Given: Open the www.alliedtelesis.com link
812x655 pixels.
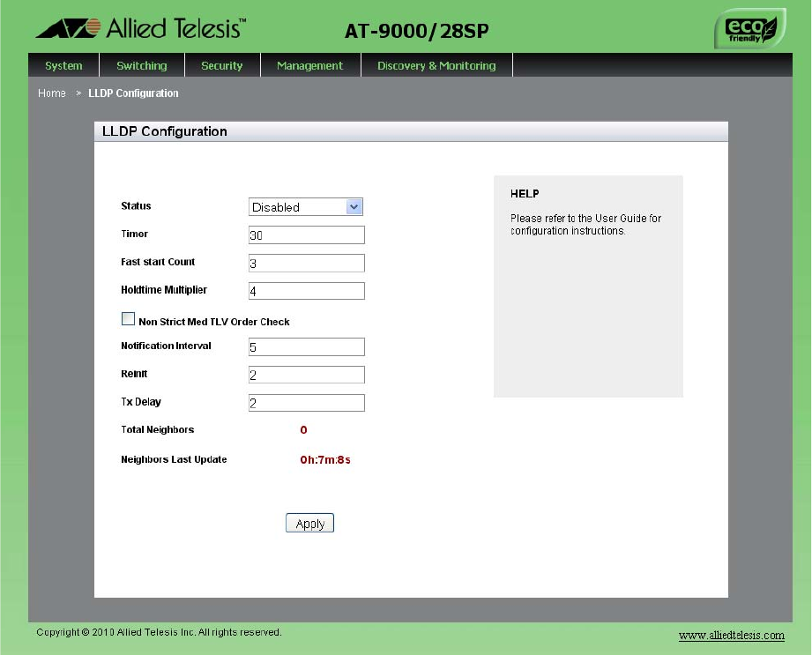Looking at the screenshot, I should [731, 636].
